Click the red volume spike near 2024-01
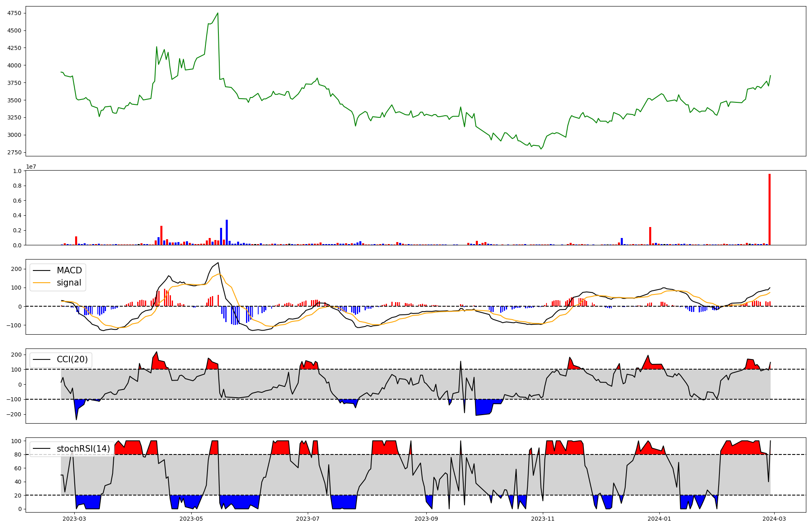Image resolution: width=812 pixels, height=528 pixels. click(650, 236)
